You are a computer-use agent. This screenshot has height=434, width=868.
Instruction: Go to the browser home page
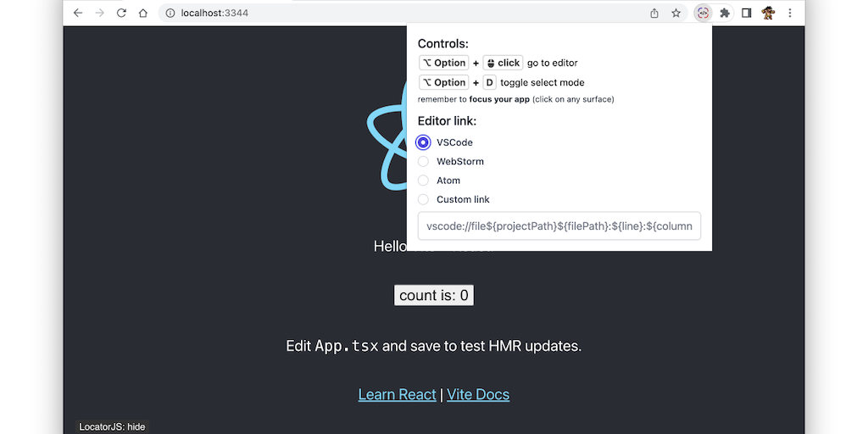[x=143, y=13]
